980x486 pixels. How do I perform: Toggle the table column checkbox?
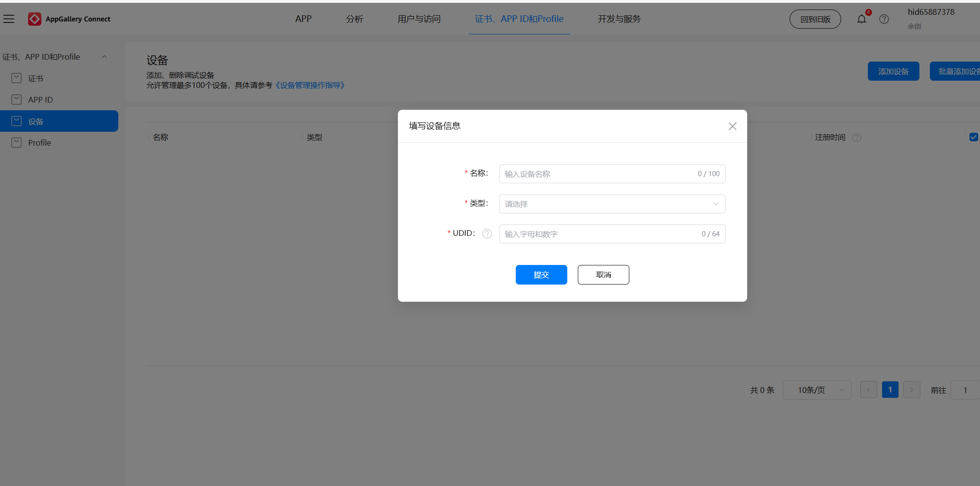(x=974, y=137)
